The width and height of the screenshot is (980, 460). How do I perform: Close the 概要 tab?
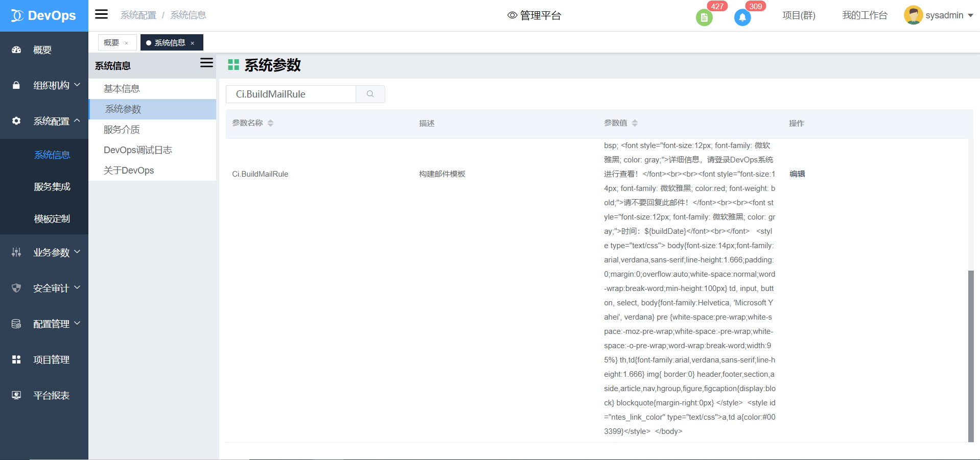127,43
